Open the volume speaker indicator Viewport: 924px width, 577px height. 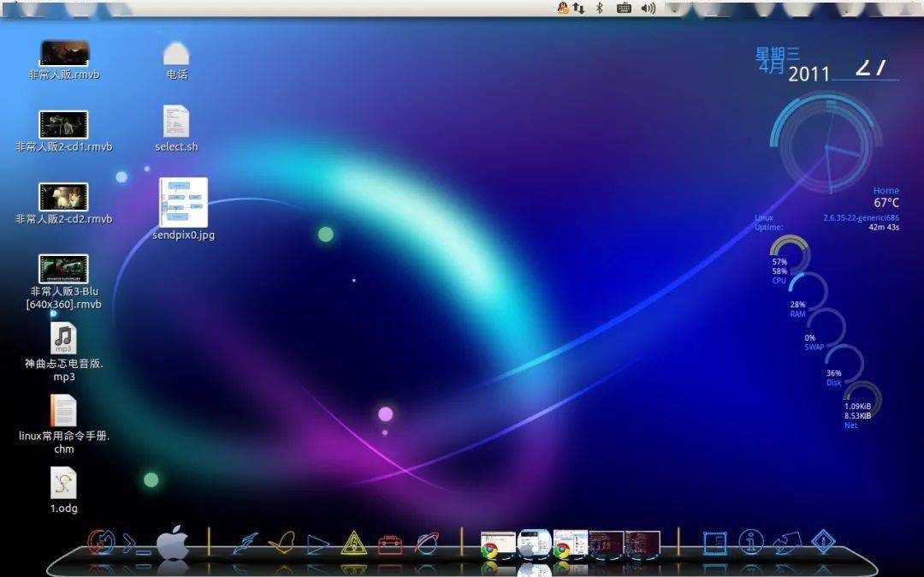click(x=649, y=9)
